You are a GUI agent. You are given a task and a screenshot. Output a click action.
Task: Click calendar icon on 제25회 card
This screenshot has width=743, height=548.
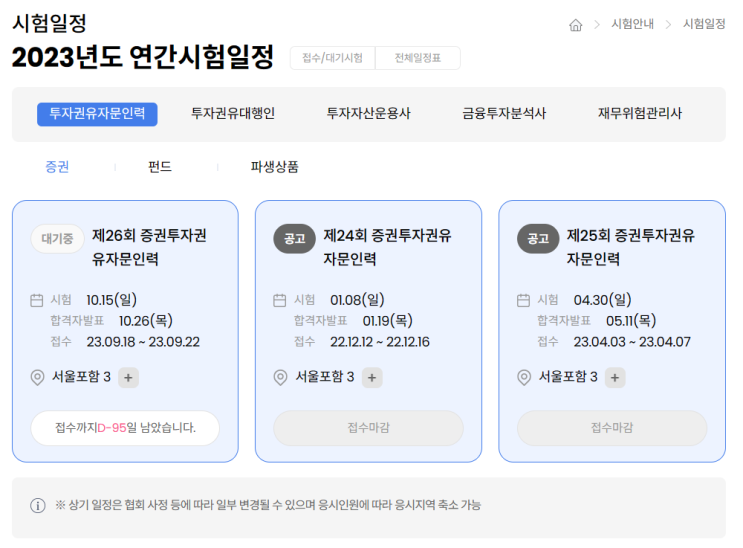click(x=523, y=301)
